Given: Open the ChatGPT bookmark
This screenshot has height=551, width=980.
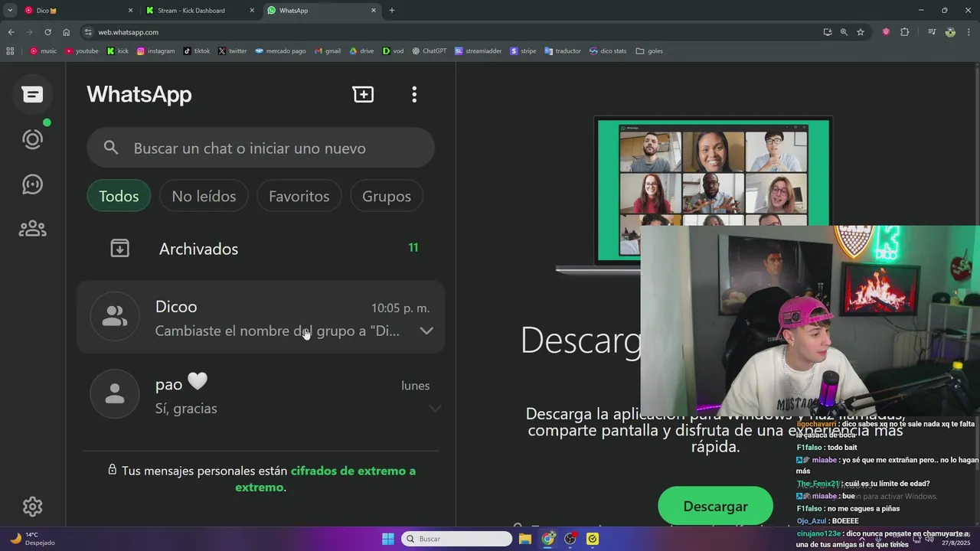Looking at the screenshot, I should pyautogui.click(x=429, y=51).
